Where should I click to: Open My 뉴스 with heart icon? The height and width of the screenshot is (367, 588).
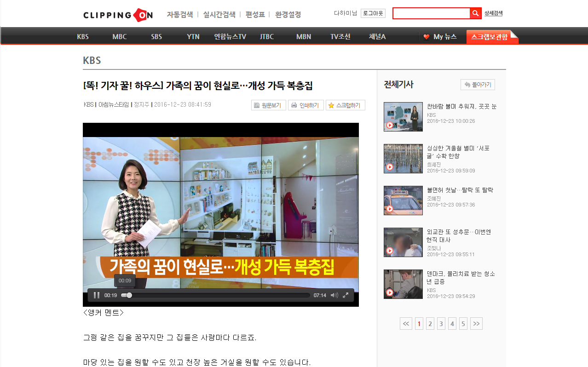440,37
